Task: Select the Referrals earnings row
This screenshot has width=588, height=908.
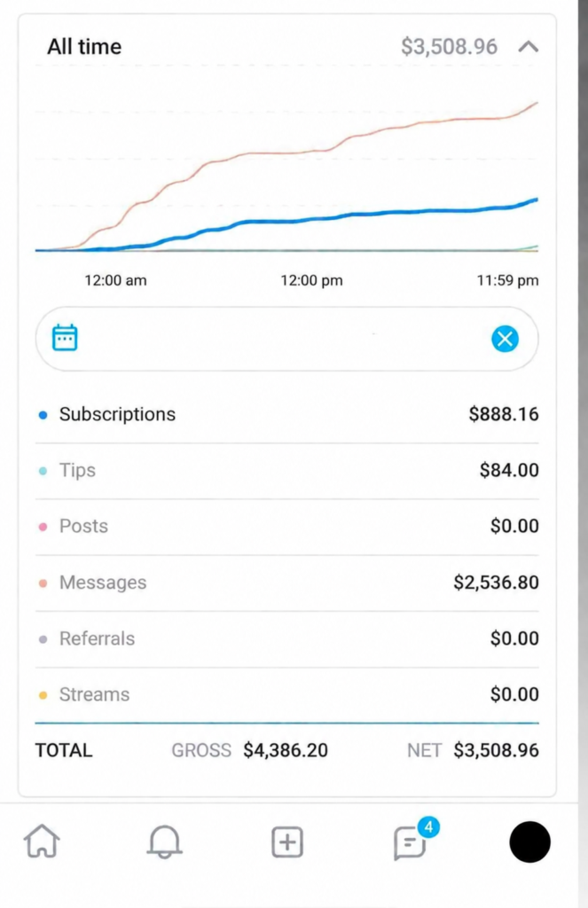Action: (287, 638)
